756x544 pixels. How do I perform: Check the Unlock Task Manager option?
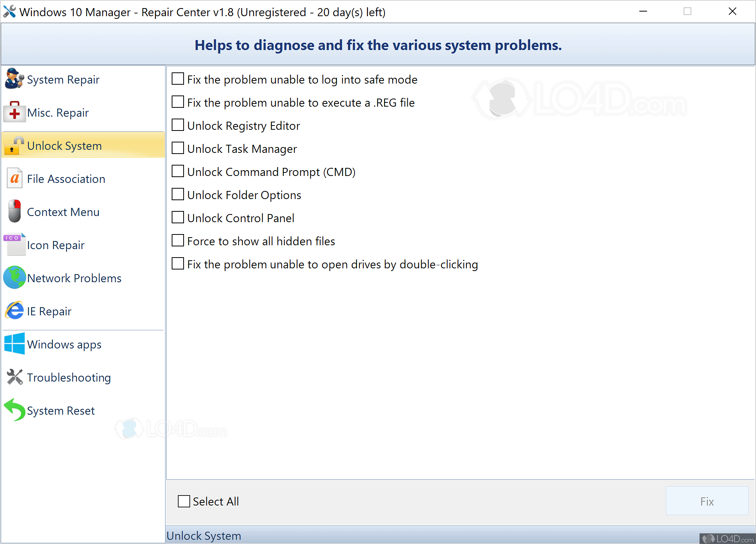pyautogui.click(x=177, y=148)
